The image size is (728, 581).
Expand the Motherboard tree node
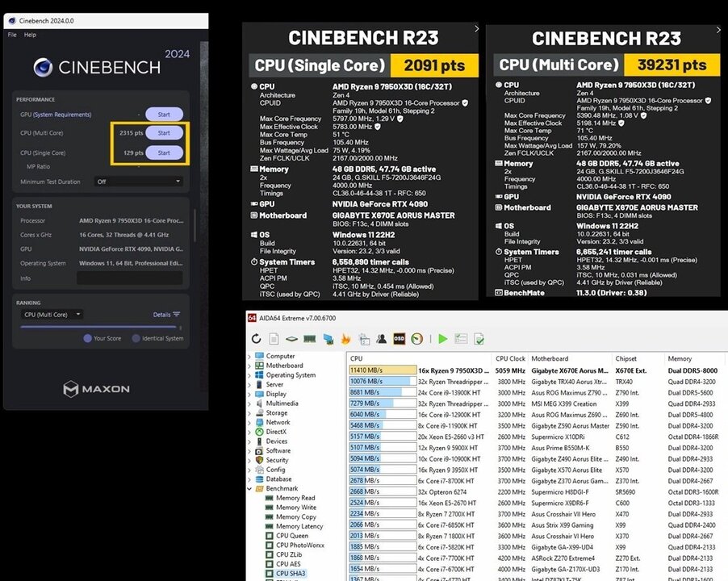(x=250, y=366)
